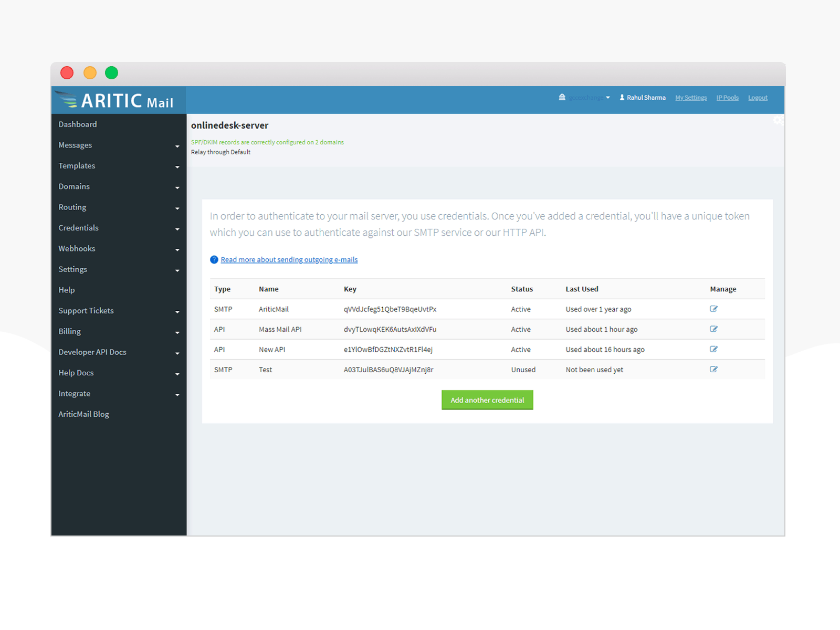840x630 pixels.
Task: Click the red close window button
Action: (67, 72)
